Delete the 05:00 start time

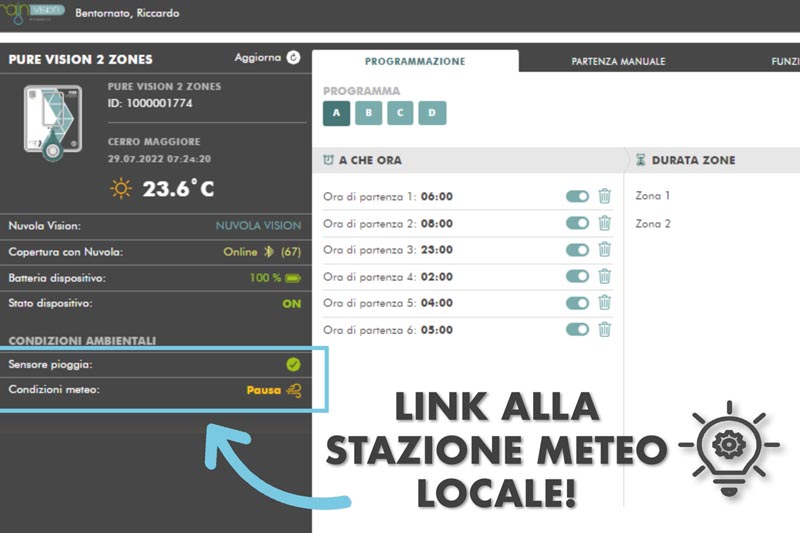[604, 329]
